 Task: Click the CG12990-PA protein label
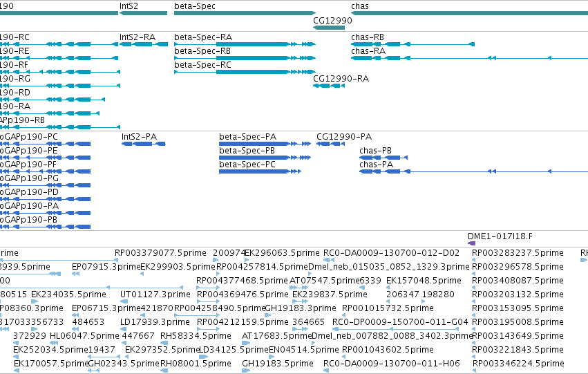tap(344, 137)
